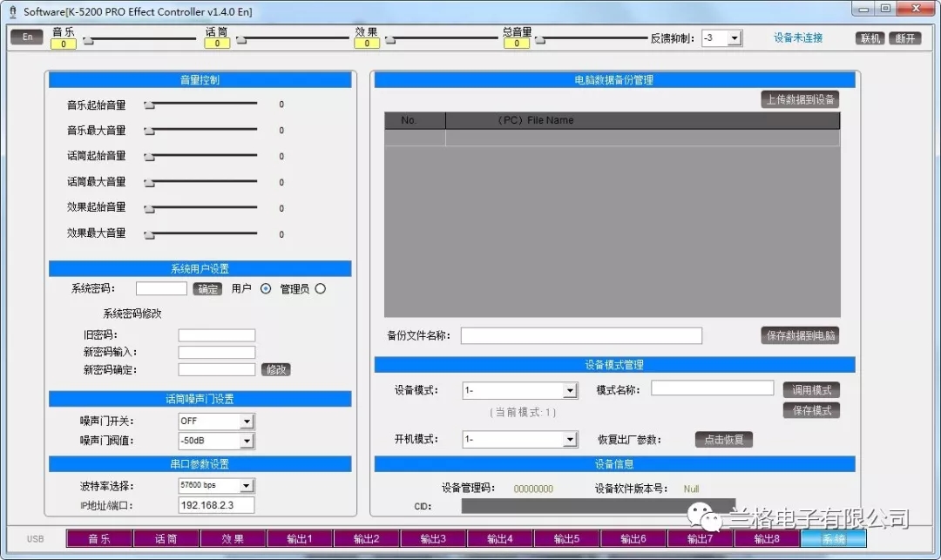This screenshot has height=560, width=941.
Task: Click the 联机 (connect) button
Action: click(869, 37)
